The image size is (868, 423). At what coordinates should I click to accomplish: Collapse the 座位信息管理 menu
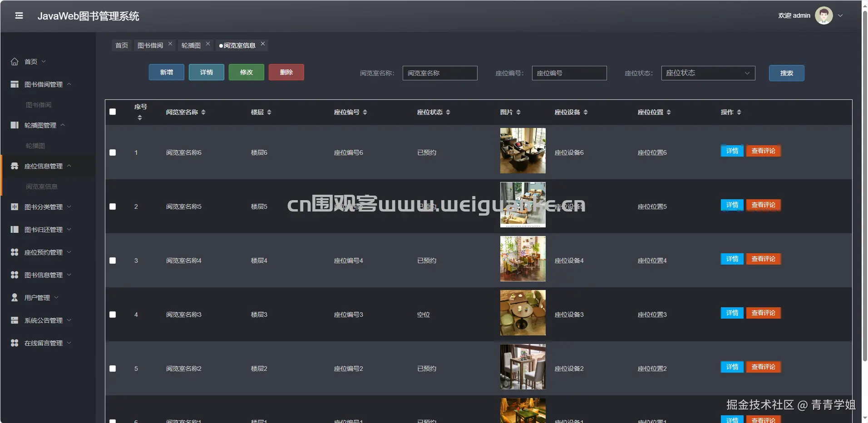69,166
